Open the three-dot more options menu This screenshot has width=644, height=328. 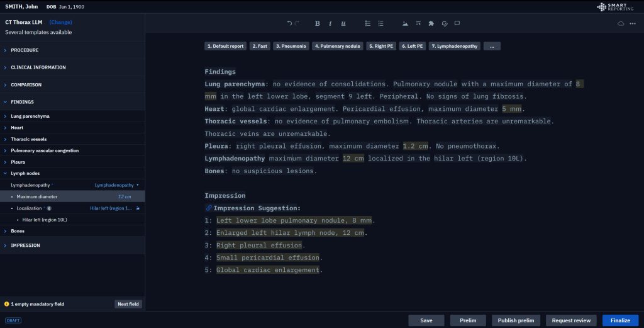[633, 23]
